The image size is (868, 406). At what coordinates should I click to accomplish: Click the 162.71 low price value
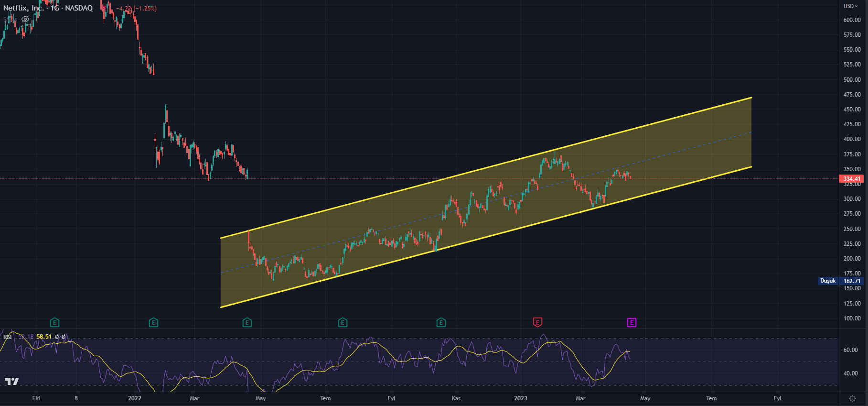852,281
